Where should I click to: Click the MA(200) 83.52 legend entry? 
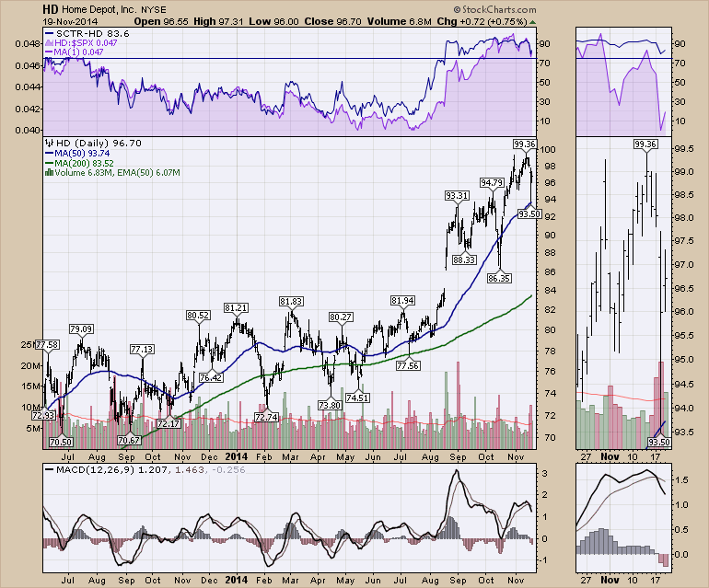[79, 163]
